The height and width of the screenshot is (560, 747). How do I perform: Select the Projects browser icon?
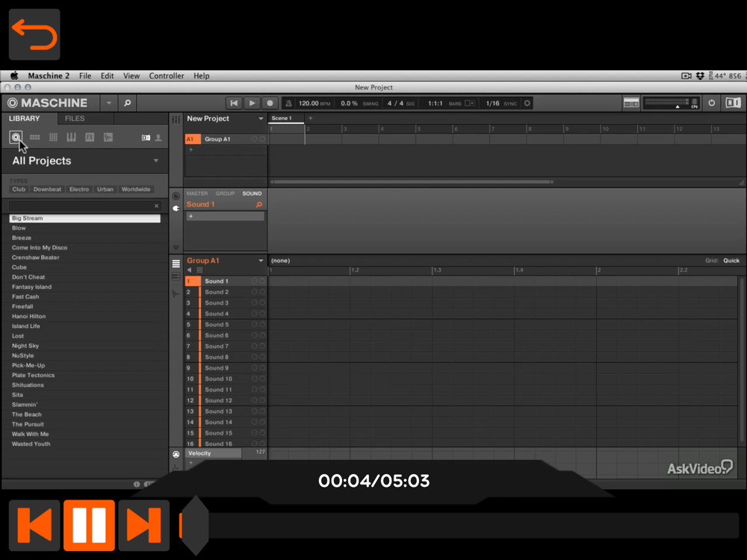(16, 137)
